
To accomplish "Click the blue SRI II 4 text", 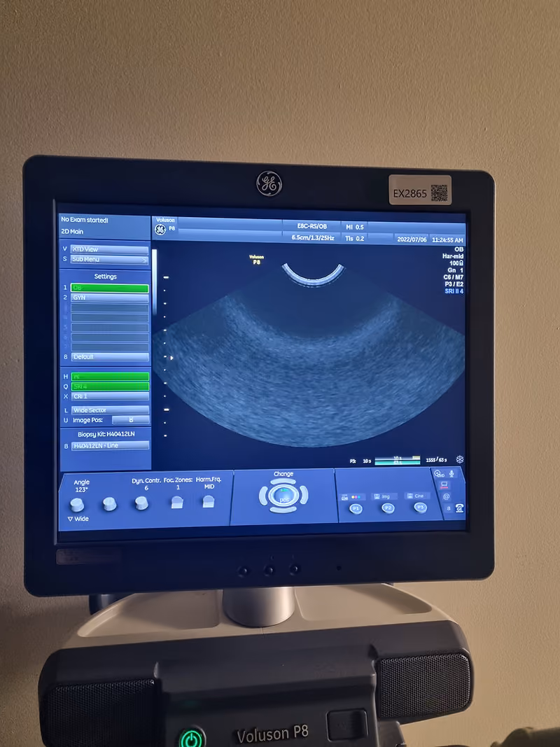I will [454, 291].
